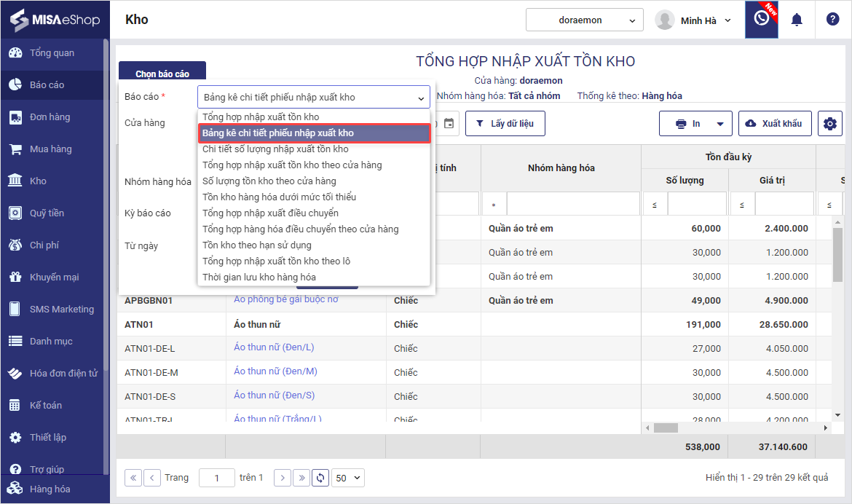
Task: Go to last page arrow icon
Action: [x=301, y=478]
